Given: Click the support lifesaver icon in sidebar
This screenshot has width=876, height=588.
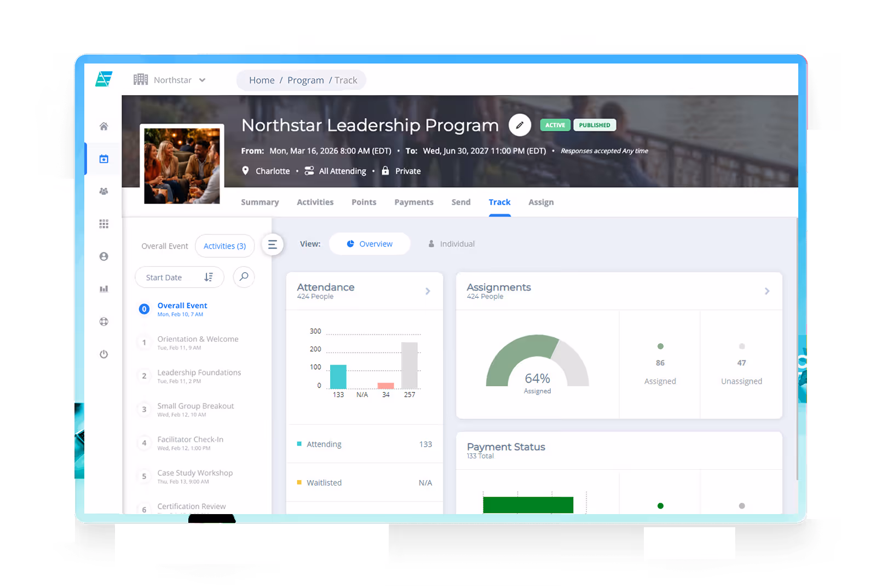Looking at the screenshot, I should (x=103, y=321).
